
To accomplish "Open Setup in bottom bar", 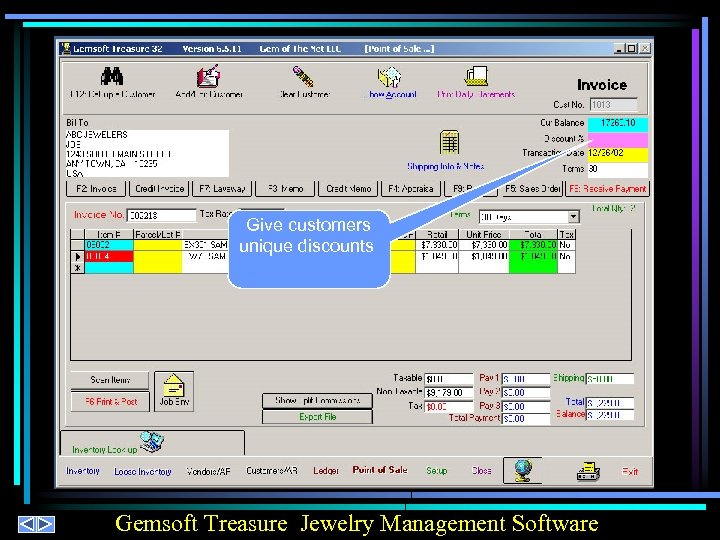I will coord(436,471).
